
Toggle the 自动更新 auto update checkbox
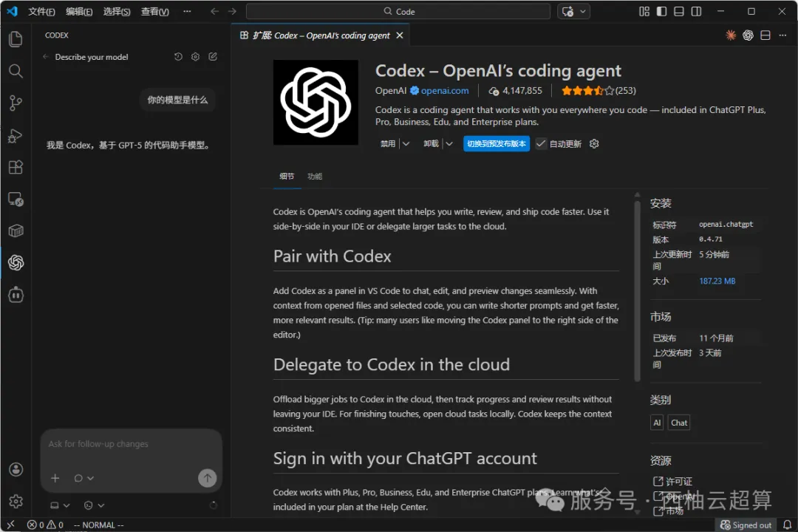[x=541, y=143]
